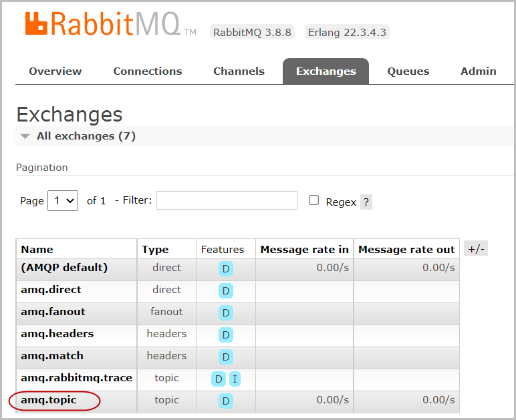
Task: Enable the Regex checkbox
Action: pyautogui.click(x=313, y=200)
